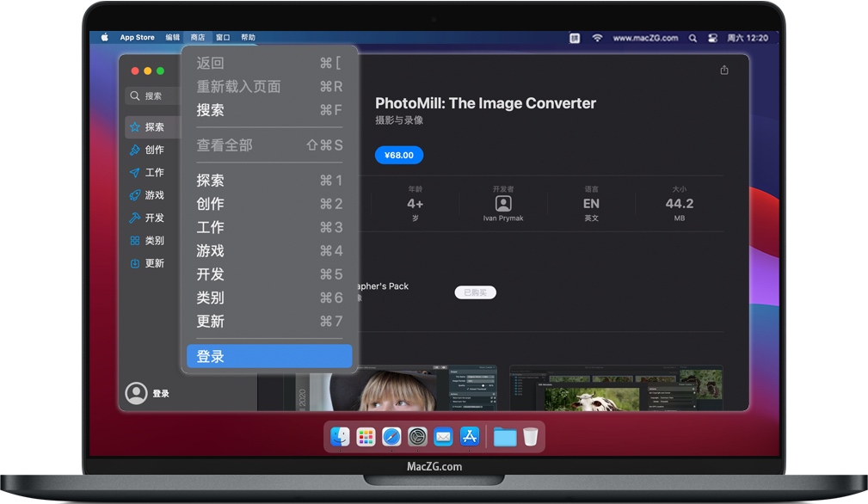Open App Store from the Dock
The image size is (868, 504).
tap(470, 437)
